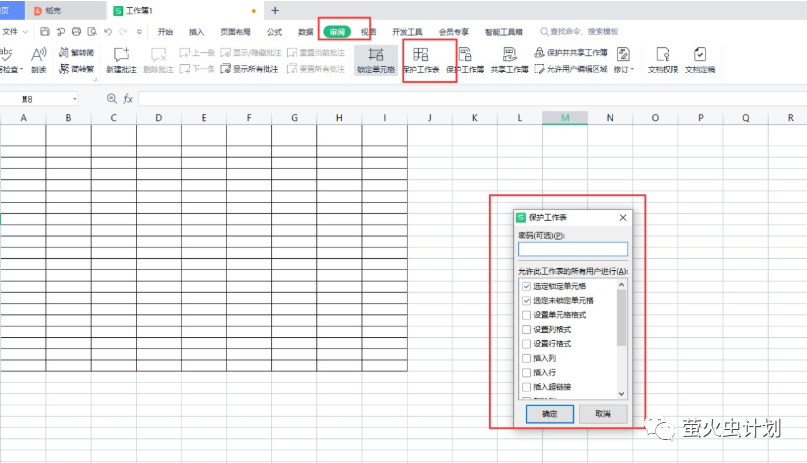This screenshot has height=463, width=807.
Task: Click 确定 button in protect sheet dialog
Action: point(550,414)
